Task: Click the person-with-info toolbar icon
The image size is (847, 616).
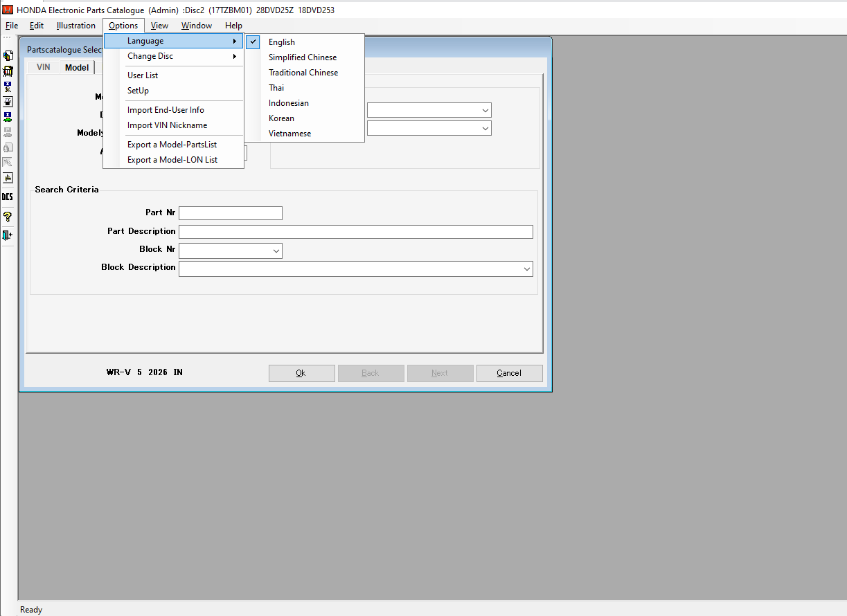Action: (8, 87)
